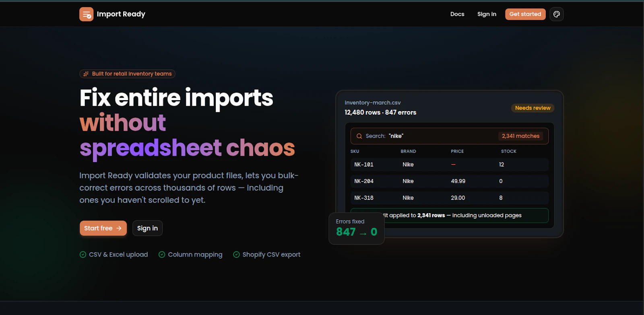Viewport: 644px width, 315px height.
Task: Click the 'Errors fixed' label on the card
Action: 350,222
